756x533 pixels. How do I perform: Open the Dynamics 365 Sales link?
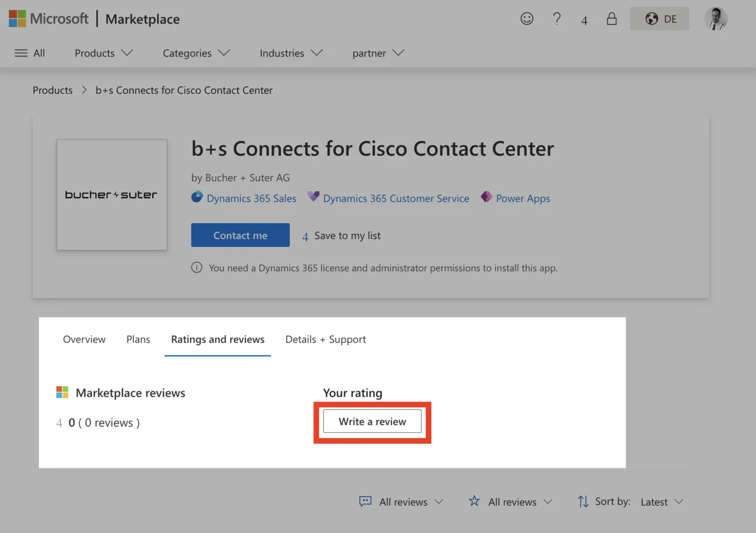(251, 198)
